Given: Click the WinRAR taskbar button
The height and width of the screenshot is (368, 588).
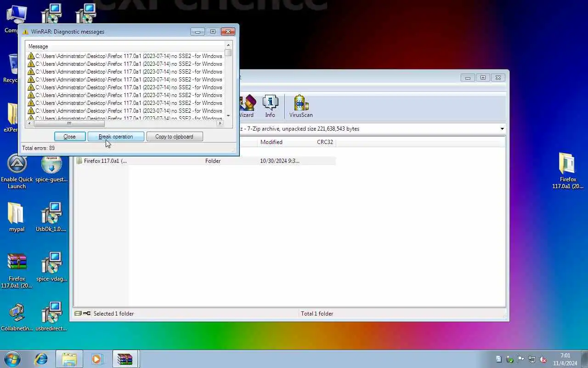Looking at the screenshot, I should click(x=125, y=359).
